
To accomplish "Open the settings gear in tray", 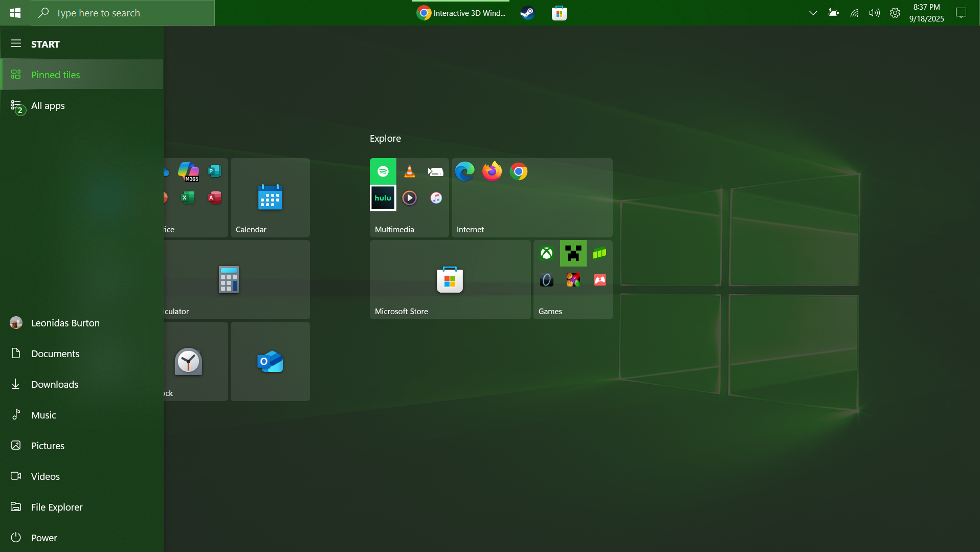I will pos(895,13).
